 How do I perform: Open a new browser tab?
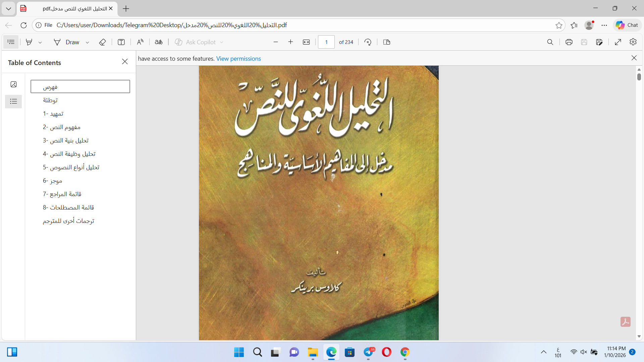click(x=126, y=9)
